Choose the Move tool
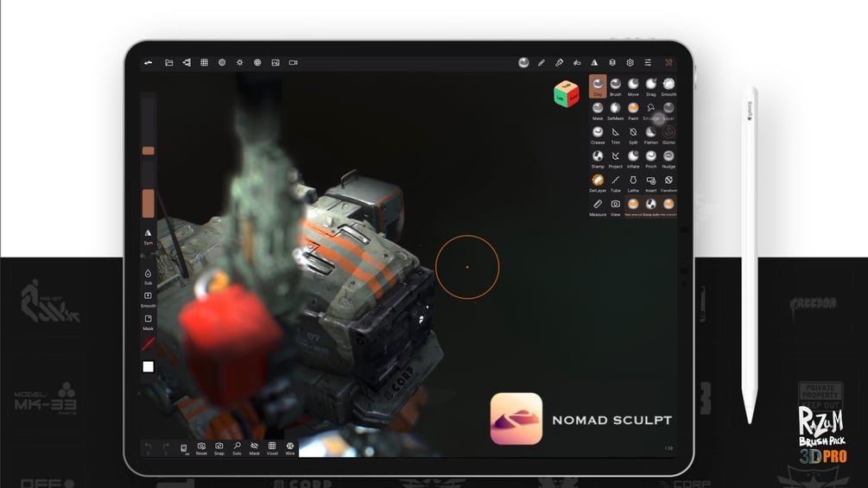Image resolution: width=868 pixels, height=488 pixels. click(633, 86)
